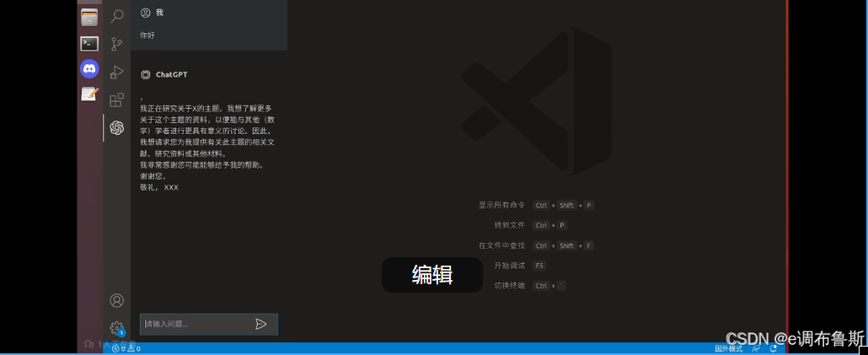The width and height of the screenshot is (868, 355).
Task: Click the ChatGPT response name label
Action: point(172,74)
